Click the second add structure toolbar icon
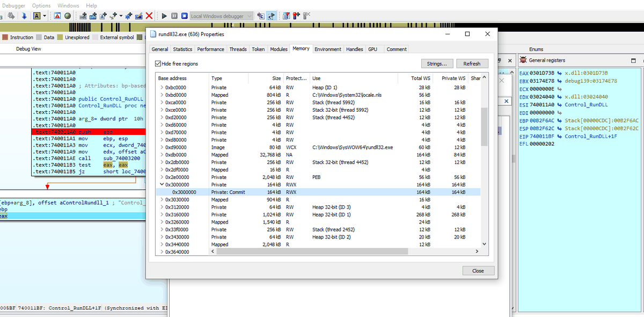 [93, 16]
